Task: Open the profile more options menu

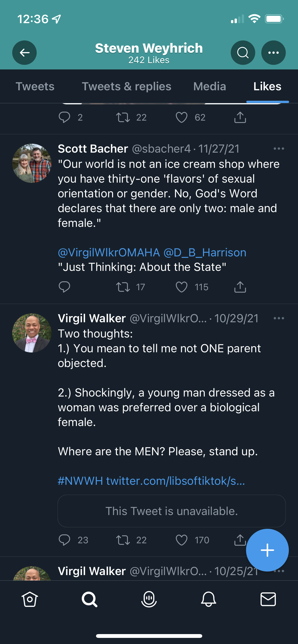Action: (x=274, y=53)
